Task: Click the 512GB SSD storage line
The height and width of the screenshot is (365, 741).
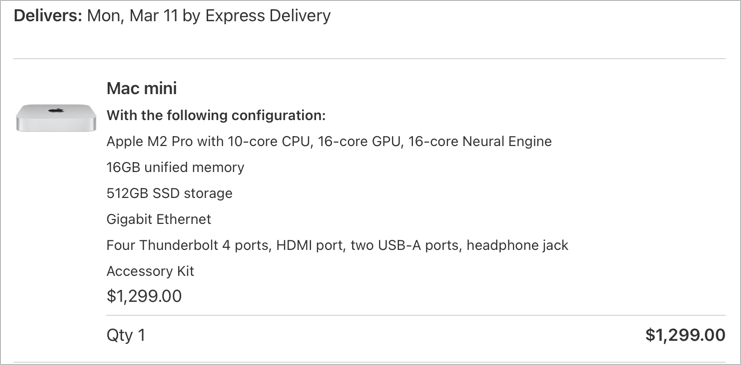Action: (170, 193)
